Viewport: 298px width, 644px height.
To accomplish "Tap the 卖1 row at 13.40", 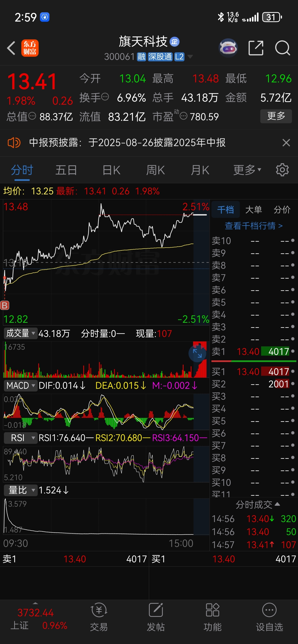I will (254, 352).
